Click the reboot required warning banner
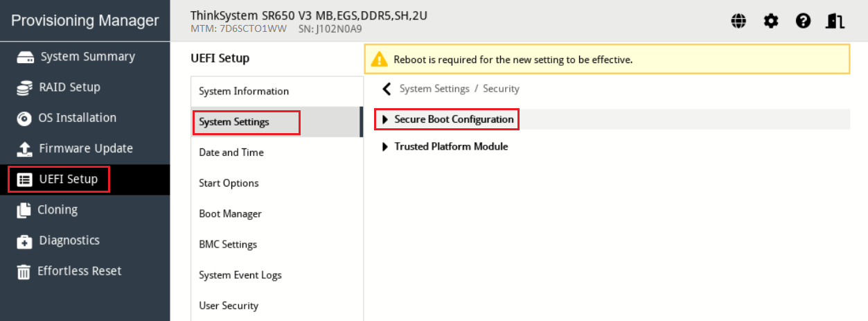868x321 pixels. tap(607, 60)
